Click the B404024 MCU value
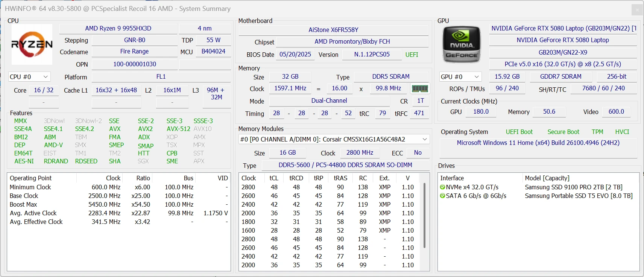Viewport: 644px width, 277px height. pyautogui.click(x=213, y=52)
